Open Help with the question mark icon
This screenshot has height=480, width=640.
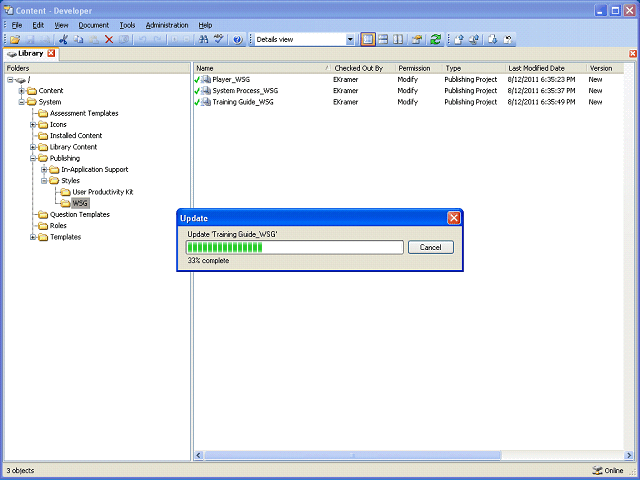point(238,40)
